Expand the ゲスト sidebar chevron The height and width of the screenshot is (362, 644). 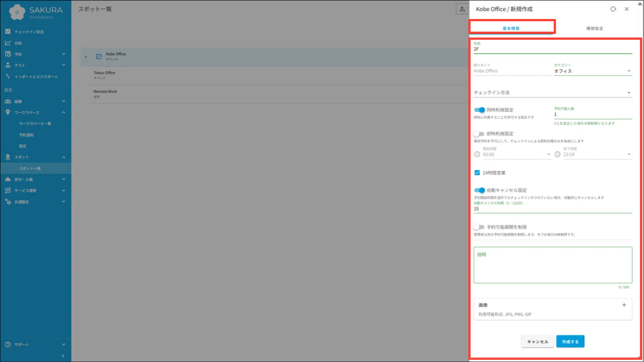pyautogui.click(x=64, y=65)
